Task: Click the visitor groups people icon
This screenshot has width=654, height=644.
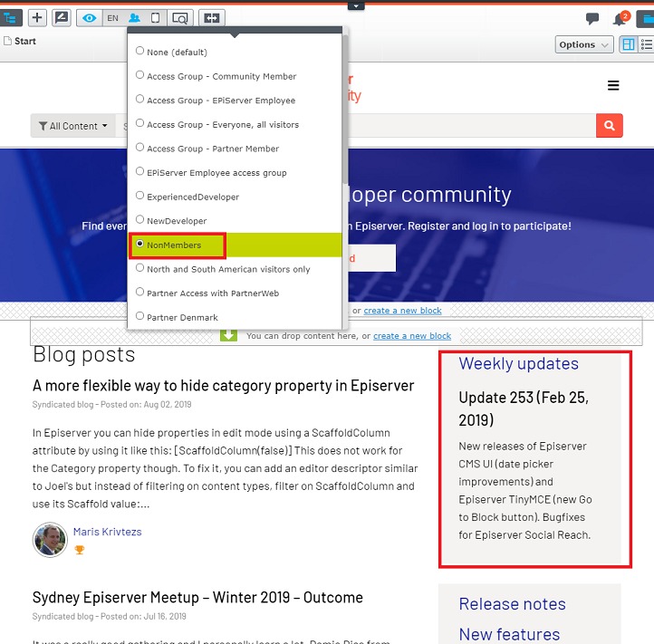Action: (x=134, y=17)
